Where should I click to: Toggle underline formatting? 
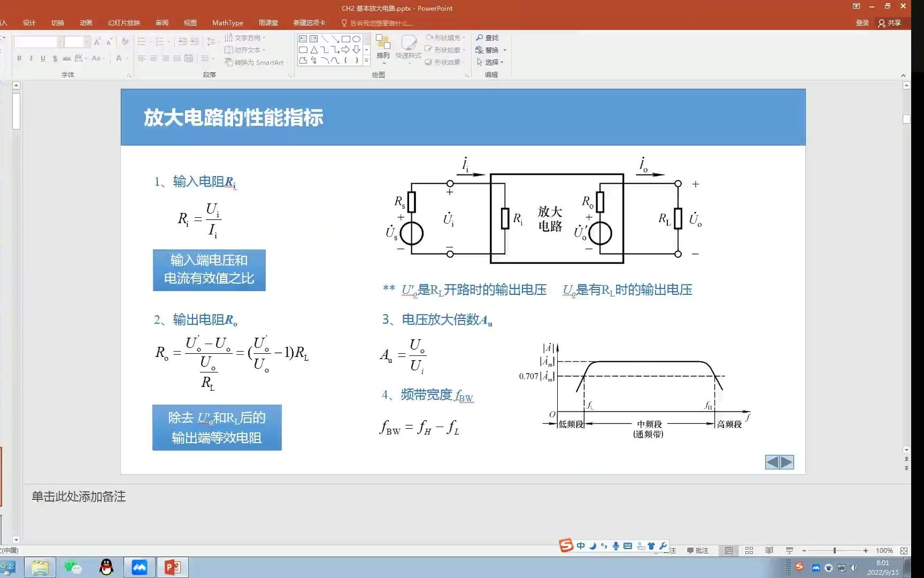42,58
